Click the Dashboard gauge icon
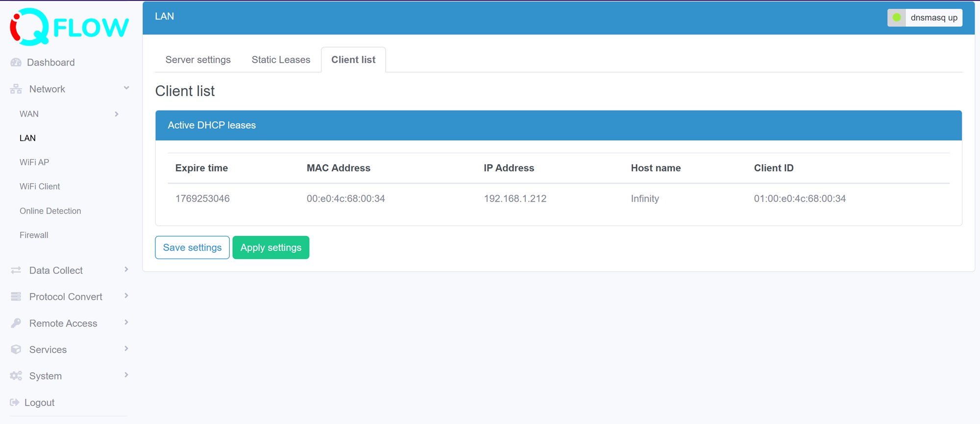Image resolution: width=980 pixels, height=424 pixels. click(x=16, y=62)
